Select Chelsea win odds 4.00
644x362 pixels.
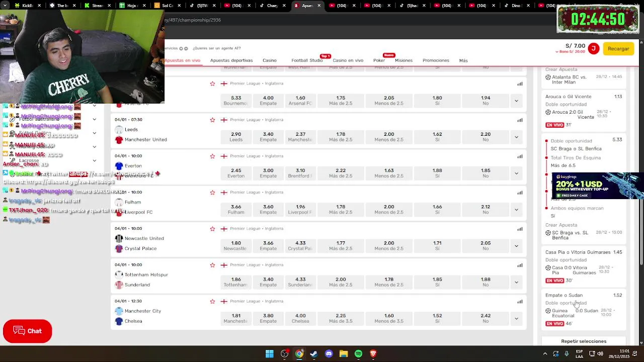pos(300,318)
